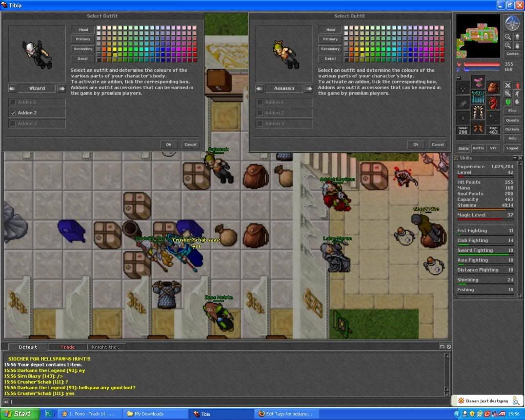The image size is (525, 420).
Task: Click the empty ammunition slot
Action: coord(493,118)
